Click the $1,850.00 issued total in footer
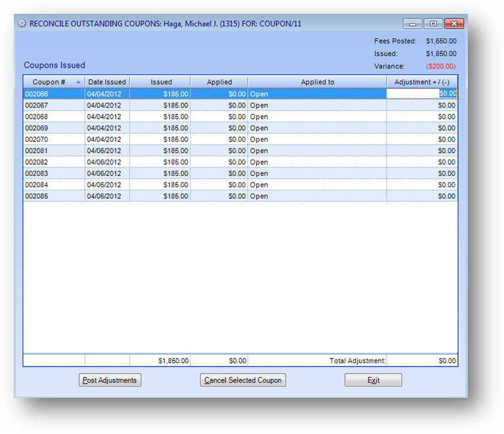The height and width of the screenshot is (434, 504). [173, 360]
